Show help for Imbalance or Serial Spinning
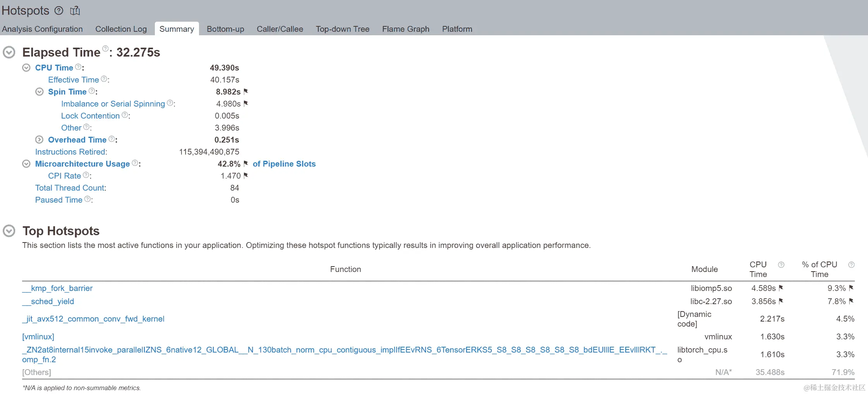The width and height of the screenshot is (868, 394). (170, 103)
